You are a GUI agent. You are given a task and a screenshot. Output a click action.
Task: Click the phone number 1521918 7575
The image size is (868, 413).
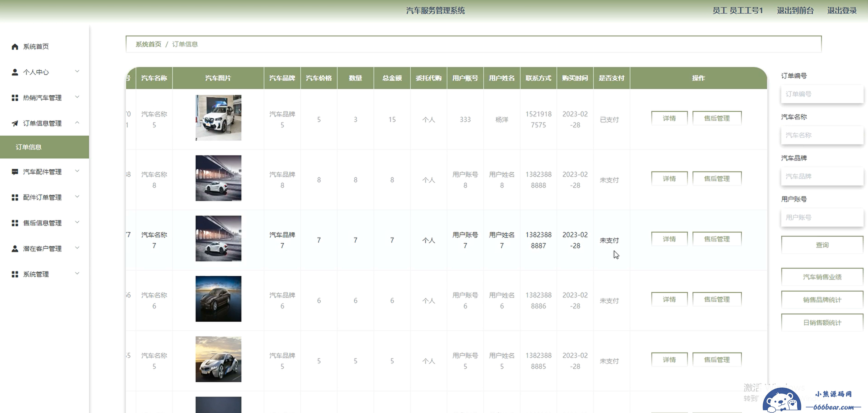coord(538,120)
